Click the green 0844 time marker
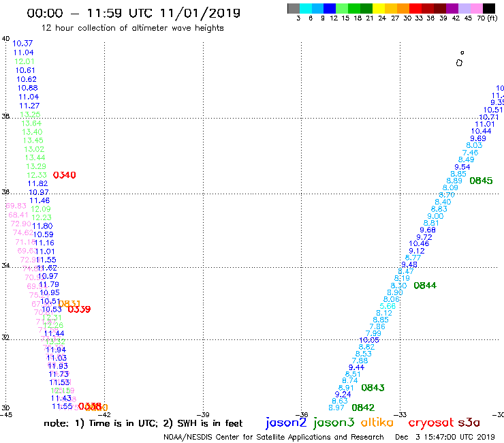Viewport: 504px width, 443px height. pos(425,286)
